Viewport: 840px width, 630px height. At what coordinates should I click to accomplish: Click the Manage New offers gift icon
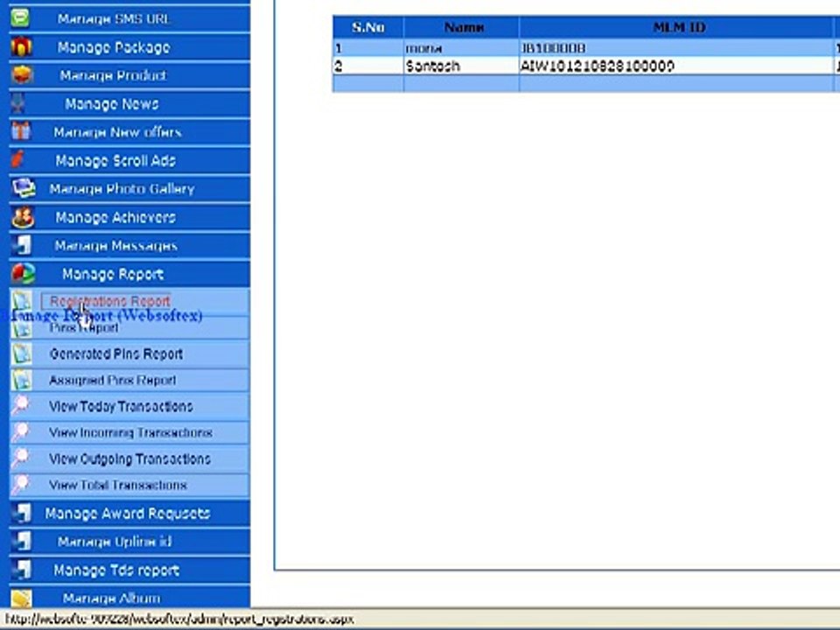[21, 132]
